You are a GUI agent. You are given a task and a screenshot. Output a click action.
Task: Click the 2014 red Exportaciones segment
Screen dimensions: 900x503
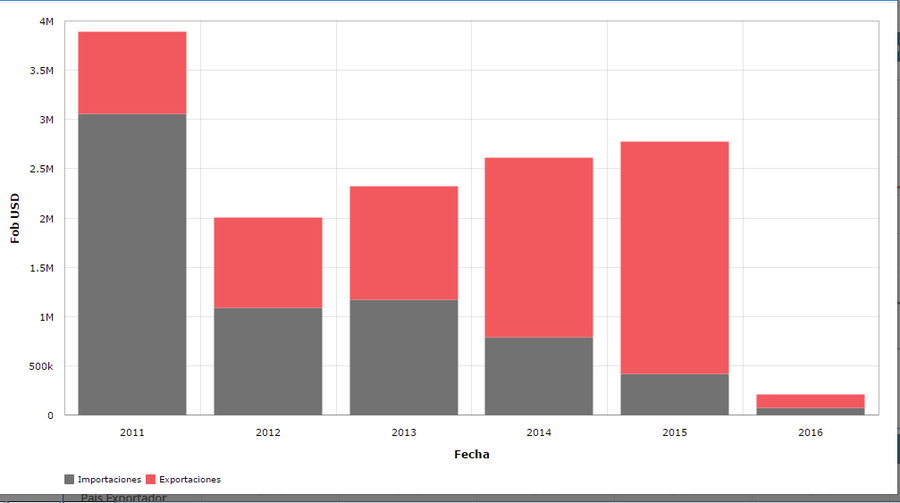(539, 247)
